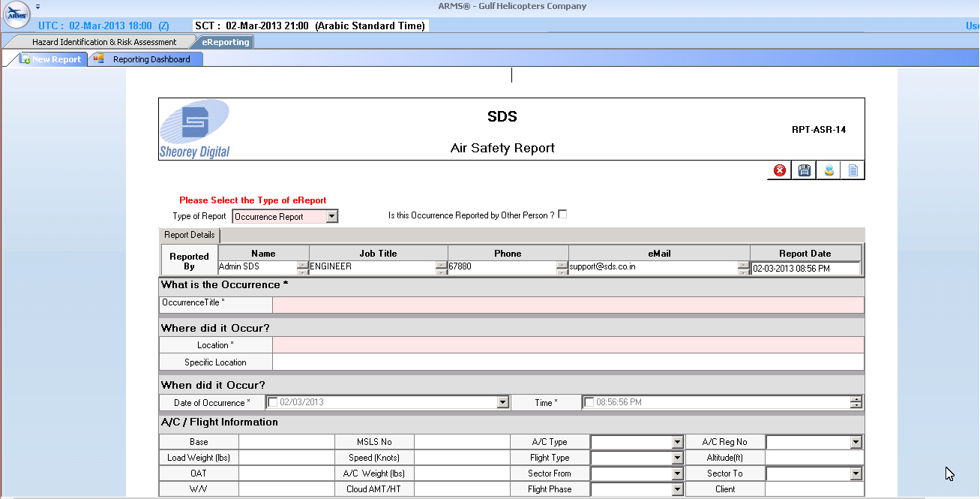
Task: Open the Reporting Dashboard tab
Action: coord(151,59)
